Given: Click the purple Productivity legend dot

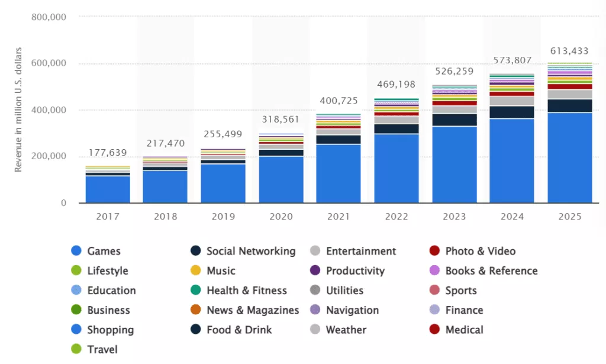Looking at the screenshot, I should (x=315, y=270).
